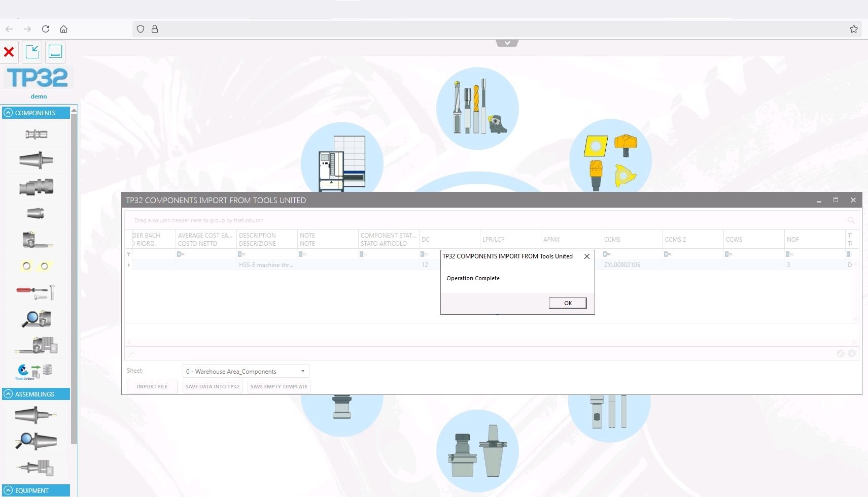Click the sidebar scroll-up arrow

click(74, 110)
